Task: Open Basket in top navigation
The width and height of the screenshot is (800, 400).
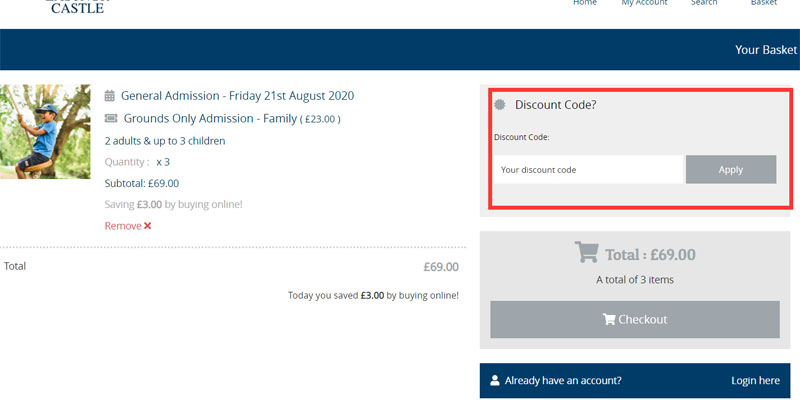Action: point(764,3)
